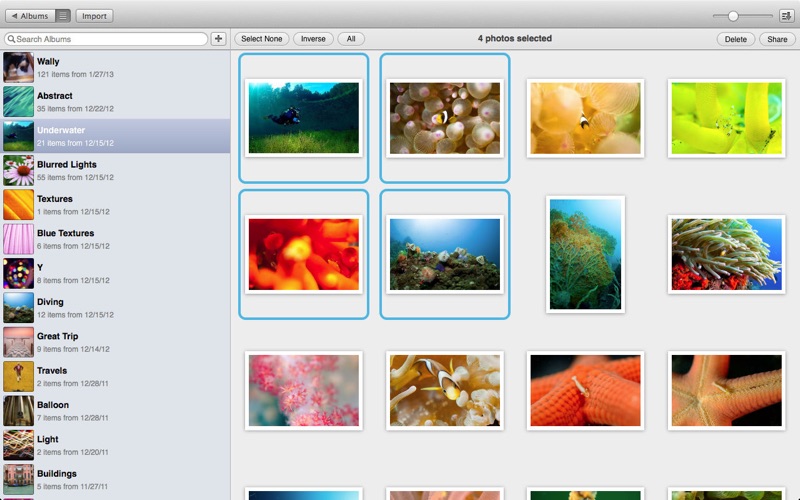Go back to Albums
Viewport: 800px width, 500px height.
pyautogui.click(x=30, y=16)
